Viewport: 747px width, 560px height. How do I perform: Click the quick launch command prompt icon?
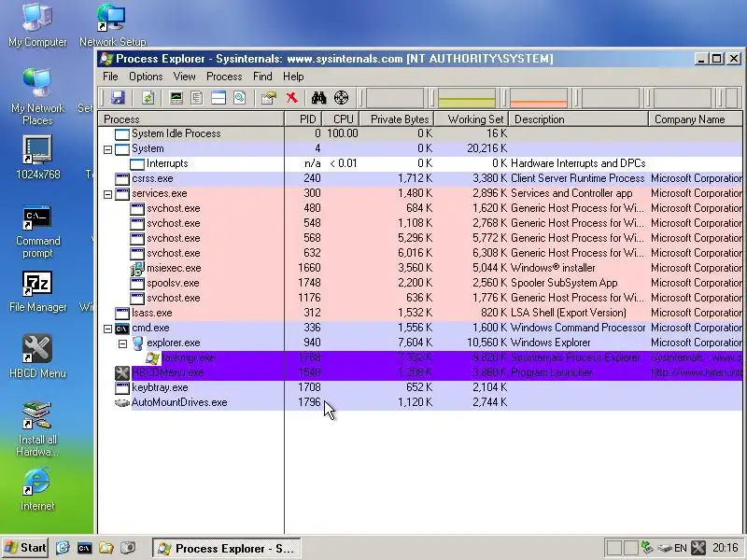point(84,548)
